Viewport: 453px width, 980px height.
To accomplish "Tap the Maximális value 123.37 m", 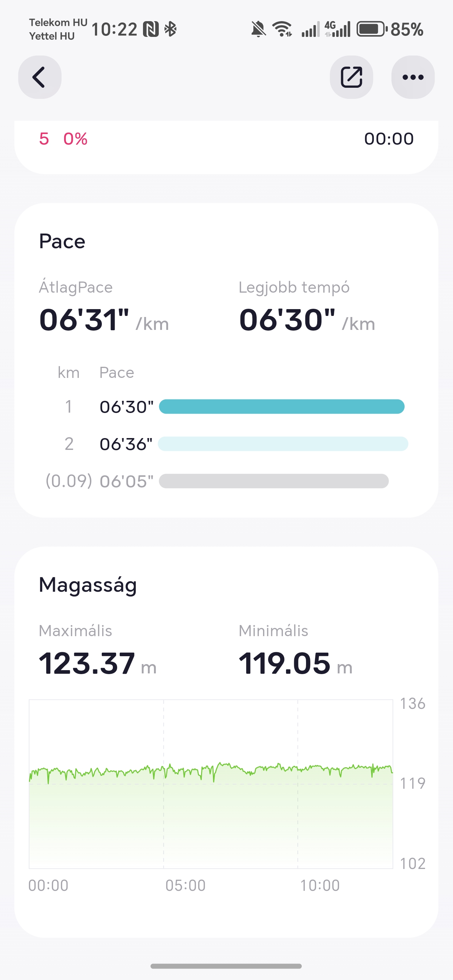I will 97,663.
